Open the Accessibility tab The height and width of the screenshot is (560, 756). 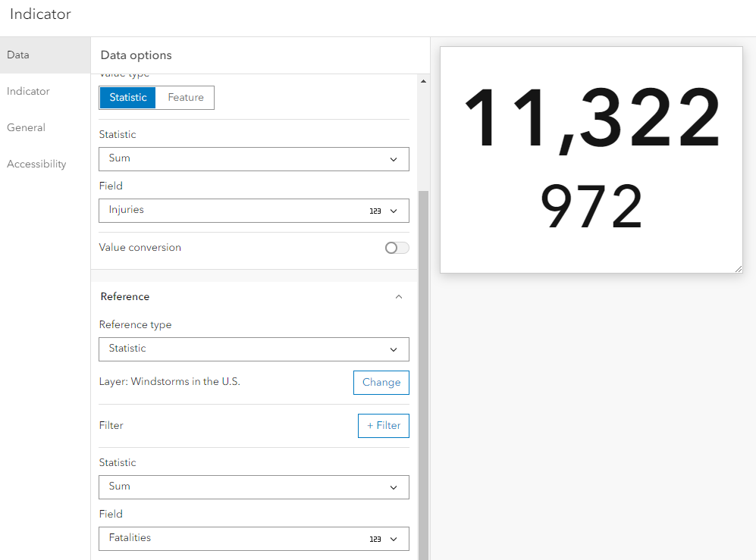tap(36, 164)
